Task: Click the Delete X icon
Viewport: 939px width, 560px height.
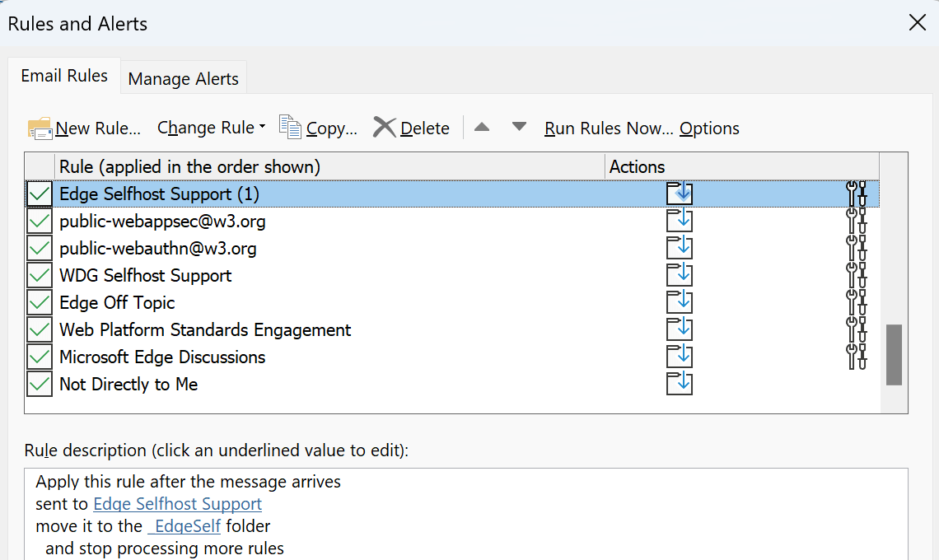Action: pyautogui.click(x=385, y=127)
